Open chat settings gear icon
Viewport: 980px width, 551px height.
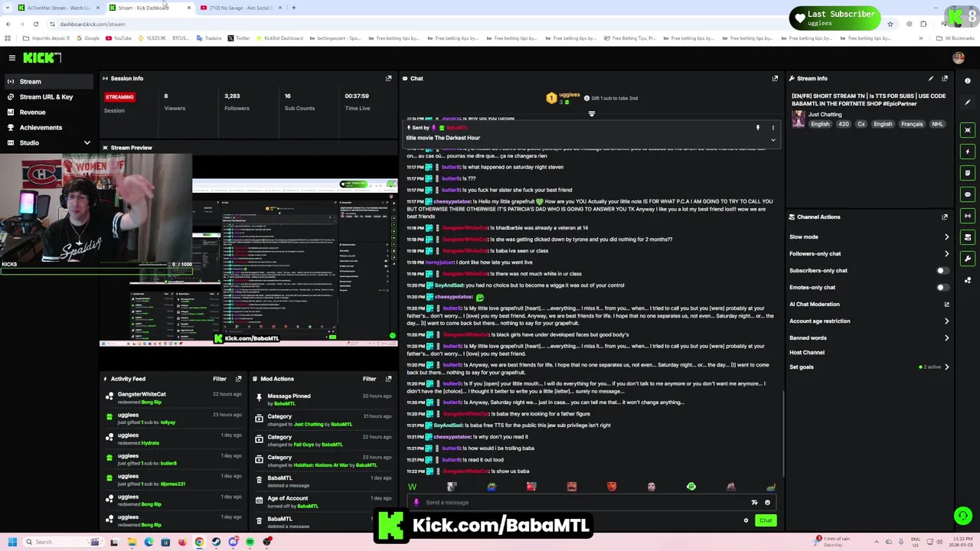coord(746,520)
